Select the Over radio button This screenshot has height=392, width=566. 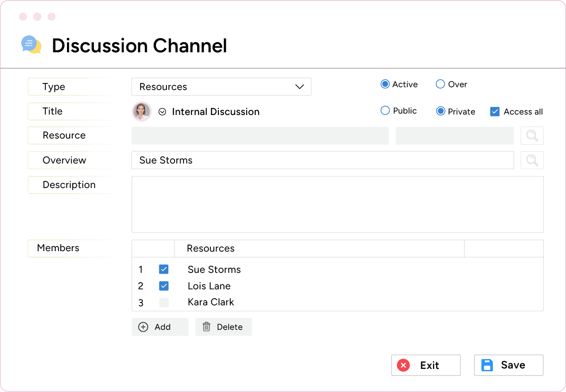coord(440,84)
